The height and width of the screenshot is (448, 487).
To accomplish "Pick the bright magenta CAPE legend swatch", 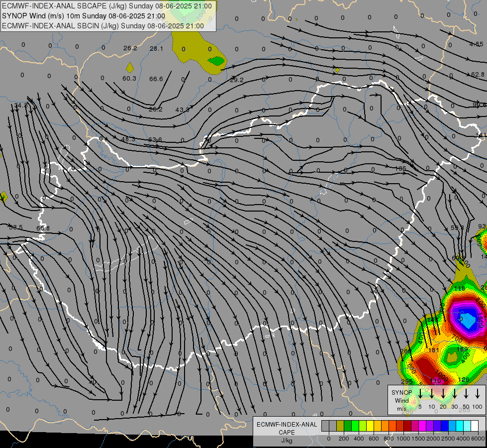I will (422, 426).
